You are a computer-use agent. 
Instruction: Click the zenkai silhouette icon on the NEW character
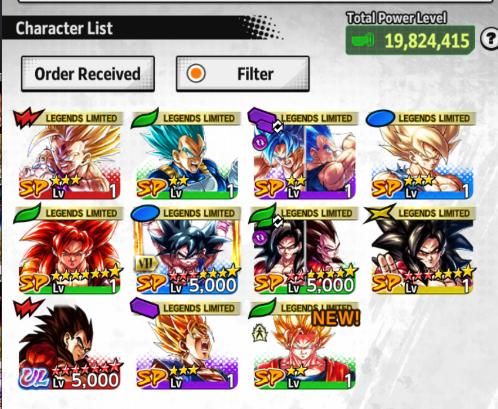(x=259, y=334)
